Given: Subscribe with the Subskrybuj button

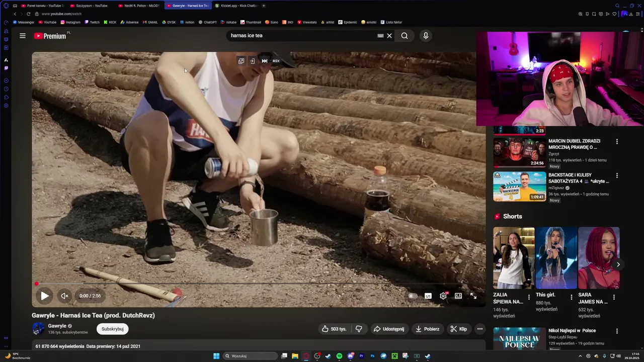Looking at the screenshot, I should pyautogui.click(x=113, y=329).
